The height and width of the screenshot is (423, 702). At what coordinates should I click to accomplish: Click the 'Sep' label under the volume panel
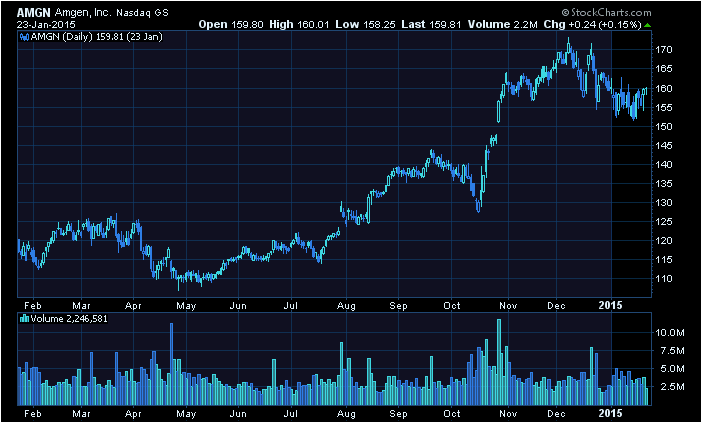[398, 414]
